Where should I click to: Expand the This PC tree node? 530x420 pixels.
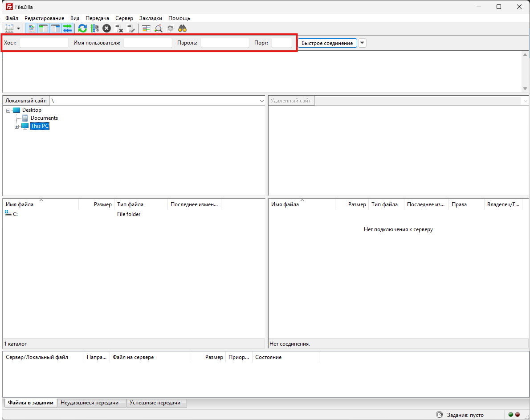(x=17, y=126)
